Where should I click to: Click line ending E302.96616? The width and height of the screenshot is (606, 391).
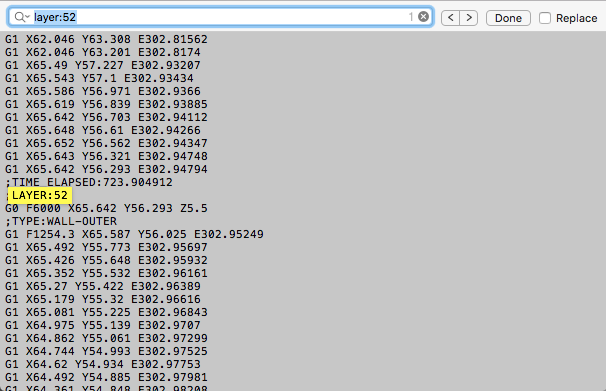103,299
